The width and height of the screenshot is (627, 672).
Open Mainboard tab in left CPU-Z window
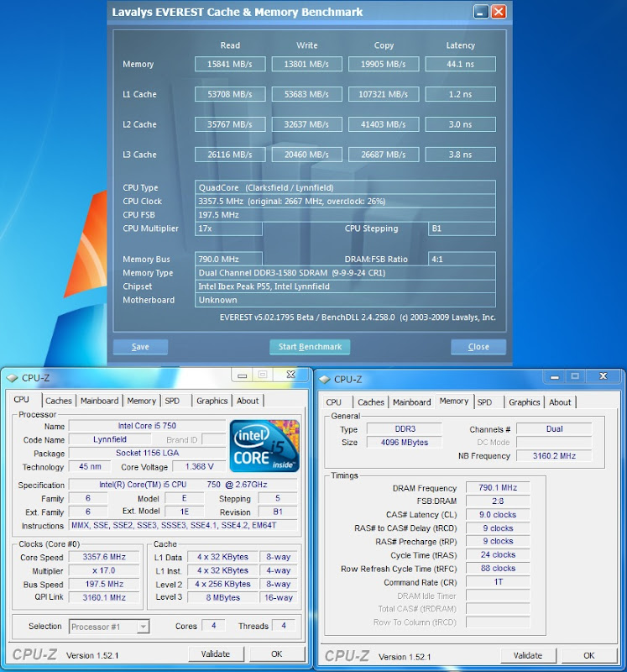click(x=99, y=401)
